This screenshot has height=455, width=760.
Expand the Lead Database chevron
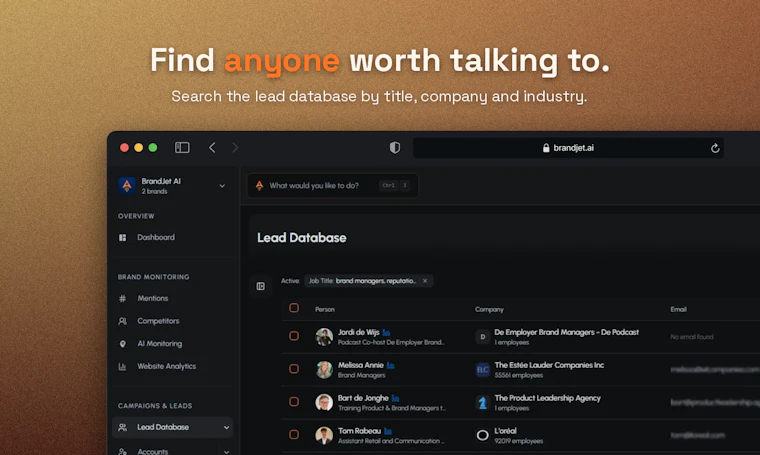click(x=226, y=427)
